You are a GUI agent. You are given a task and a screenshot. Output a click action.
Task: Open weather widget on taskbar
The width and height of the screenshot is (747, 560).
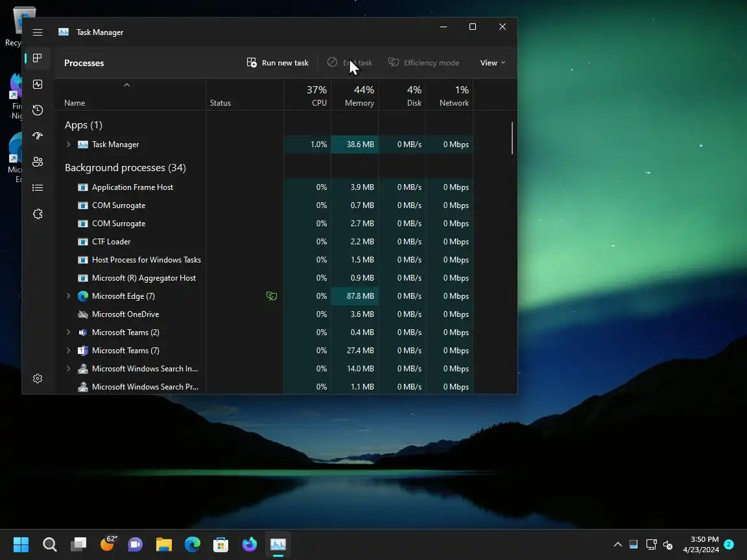tap(108, 543)
